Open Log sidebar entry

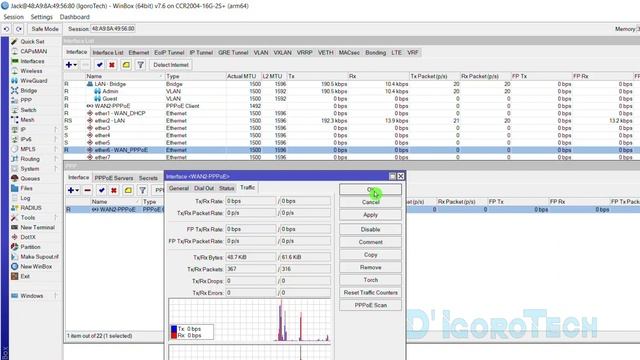pyautogui.click(x=25, y=198)
